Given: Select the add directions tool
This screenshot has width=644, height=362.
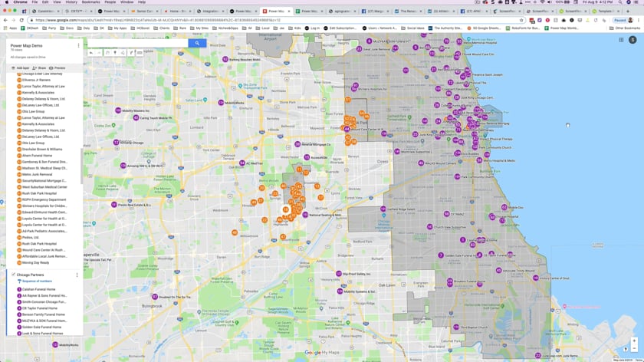Looking at the screenshot, I should [x=131, y=53].
